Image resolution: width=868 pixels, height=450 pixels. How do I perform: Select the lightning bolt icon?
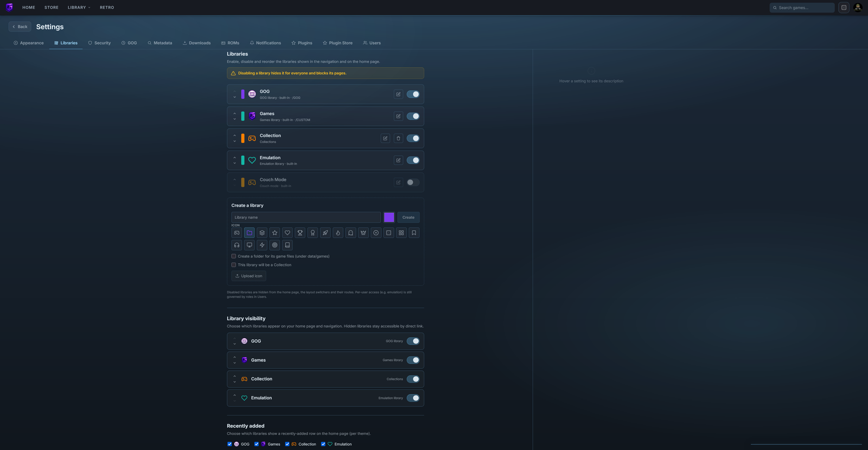(x=262, y=245)
